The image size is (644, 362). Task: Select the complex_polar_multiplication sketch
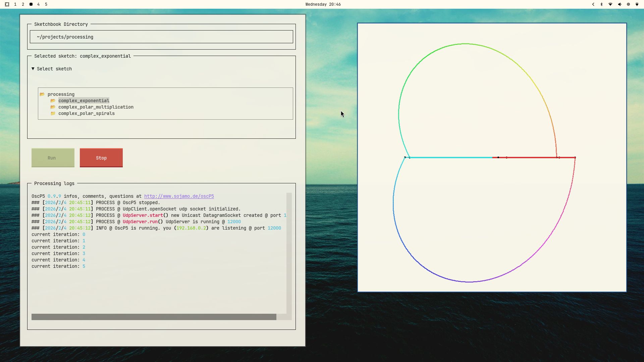(96, 107)
